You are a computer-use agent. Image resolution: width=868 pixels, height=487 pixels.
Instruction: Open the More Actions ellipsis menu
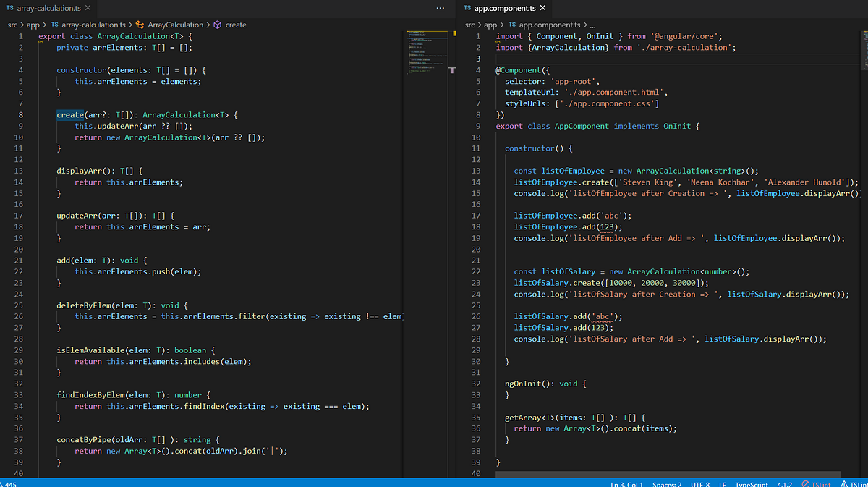pyautogui.click(x=441, y=7)
